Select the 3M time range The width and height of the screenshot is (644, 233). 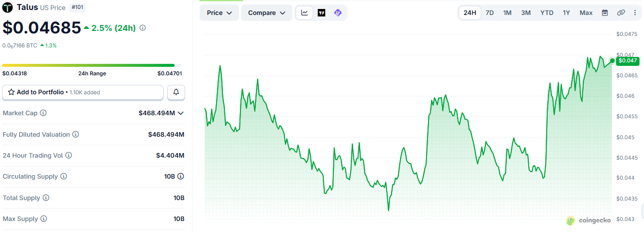pos(526,12)
